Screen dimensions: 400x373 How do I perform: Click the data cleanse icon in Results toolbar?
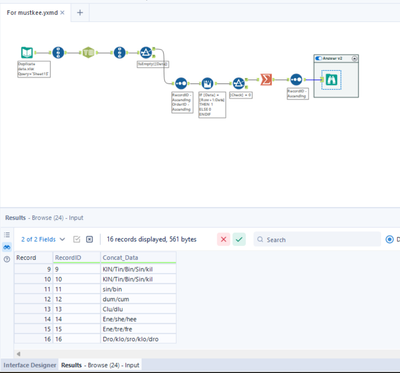point(77,239)
